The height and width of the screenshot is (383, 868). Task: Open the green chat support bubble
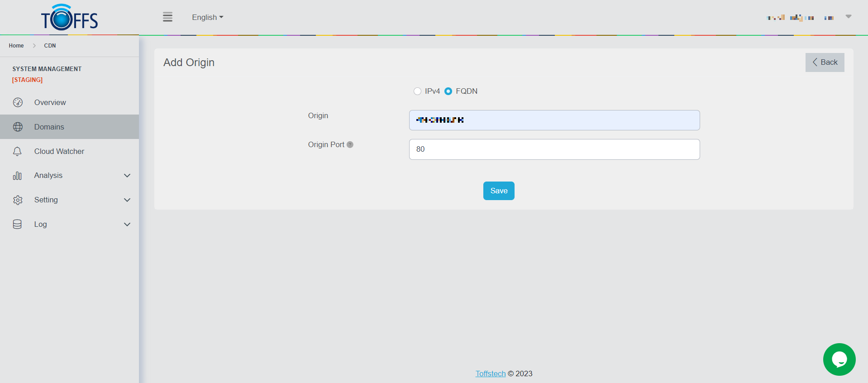[x=839, y=359]
